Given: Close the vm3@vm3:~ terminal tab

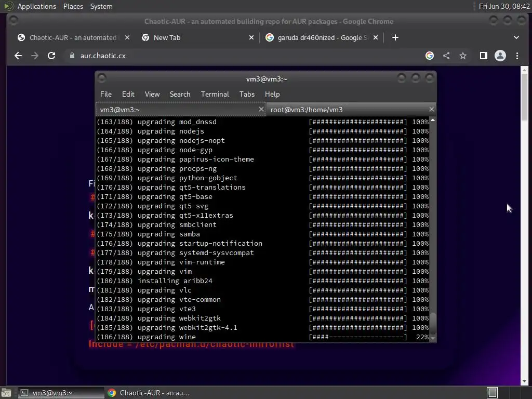Looking at the screenshot, I should tap(261, 109).
